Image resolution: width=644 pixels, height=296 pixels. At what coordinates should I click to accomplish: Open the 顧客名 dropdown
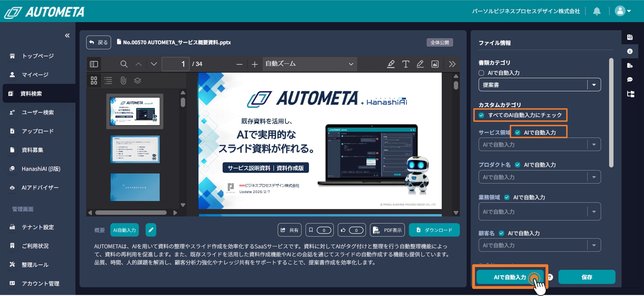[539, 245]
